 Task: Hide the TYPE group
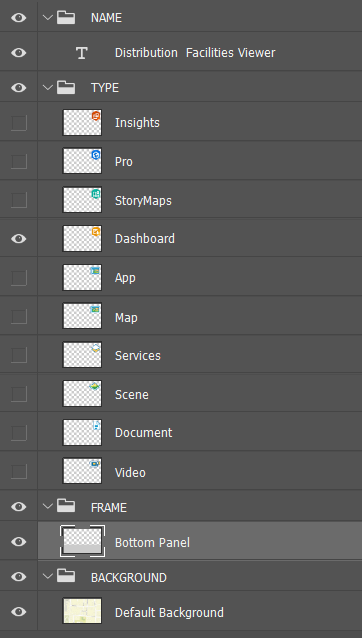coord(19,87)
